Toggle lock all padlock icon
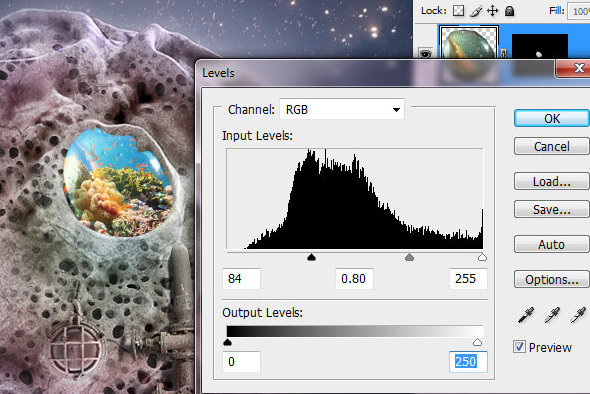This screenshot has width=590, height=394. [x=509, y=11]
